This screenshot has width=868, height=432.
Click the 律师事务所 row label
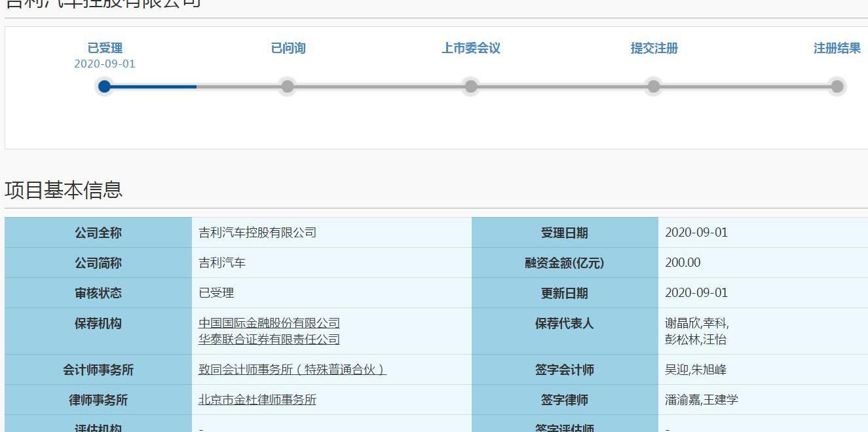tap(98, 400)
